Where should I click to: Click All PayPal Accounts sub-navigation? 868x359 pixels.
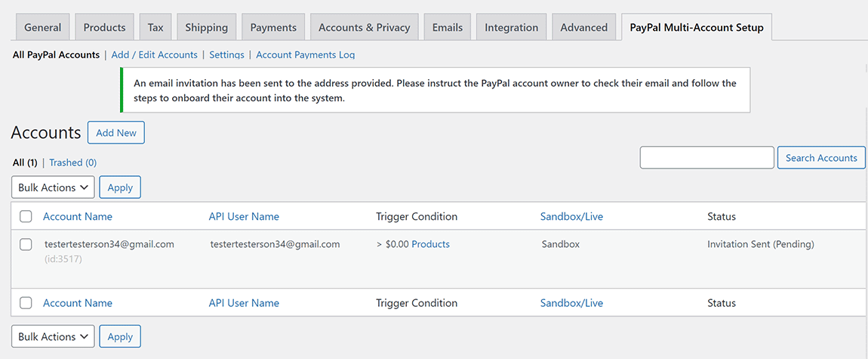coord(56,55)
